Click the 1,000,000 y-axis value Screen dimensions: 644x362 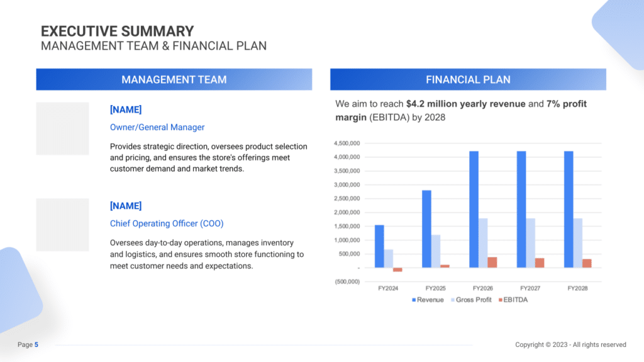[x=347, y=240]
